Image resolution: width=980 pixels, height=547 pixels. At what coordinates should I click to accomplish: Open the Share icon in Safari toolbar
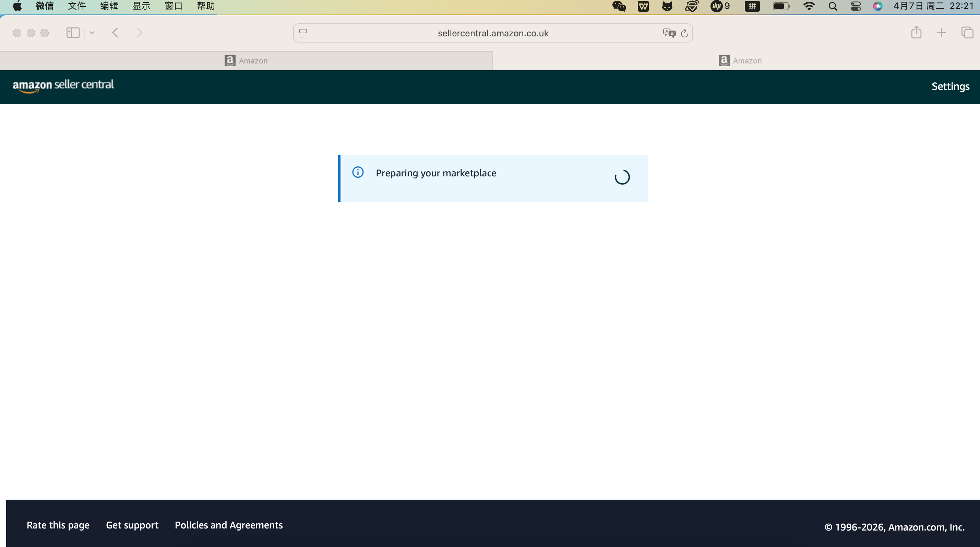click(x=916, y=33)
